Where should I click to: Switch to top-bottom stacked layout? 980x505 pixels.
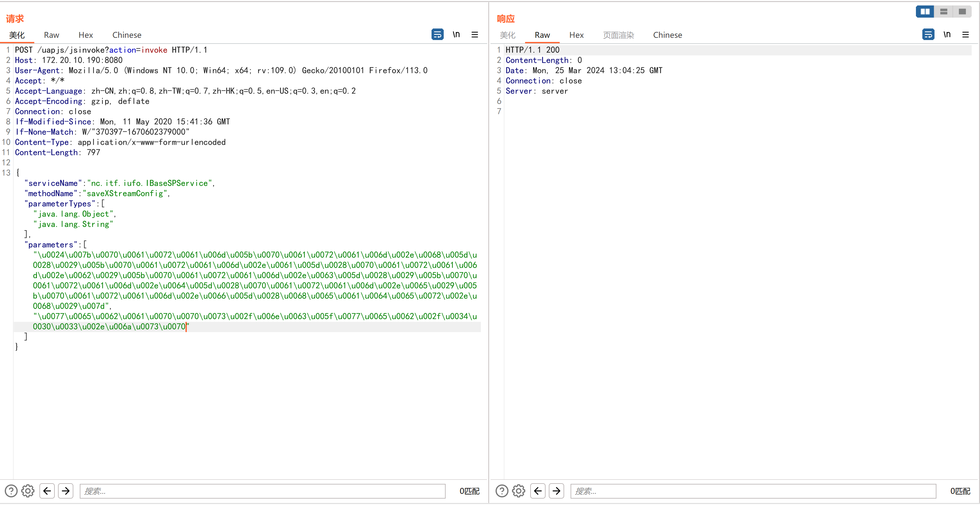pyautogui.click(x=943, y=12)
